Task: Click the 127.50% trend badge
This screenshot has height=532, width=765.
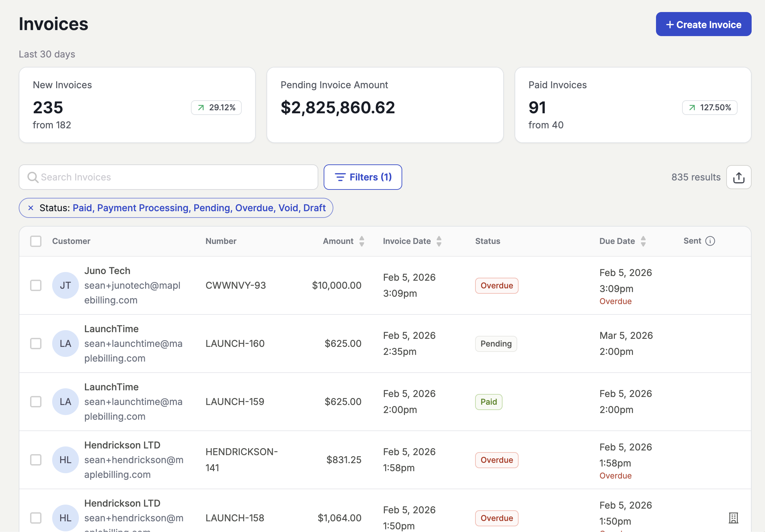Action: click(709, 108)
